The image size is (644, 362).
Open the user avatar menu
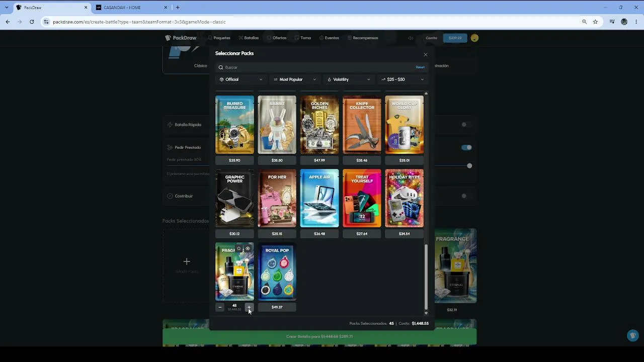tap(474, 38)
